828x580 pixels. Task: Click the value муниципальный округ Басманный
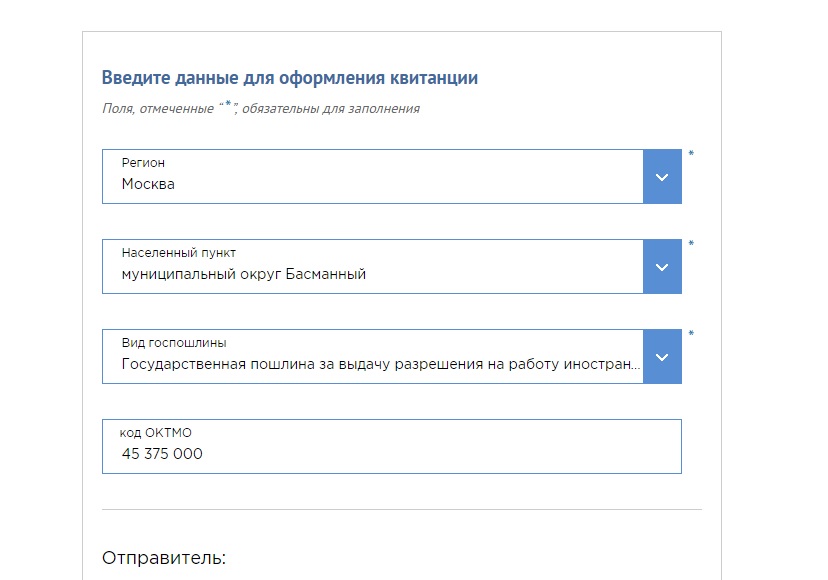(x=243, y=274)
